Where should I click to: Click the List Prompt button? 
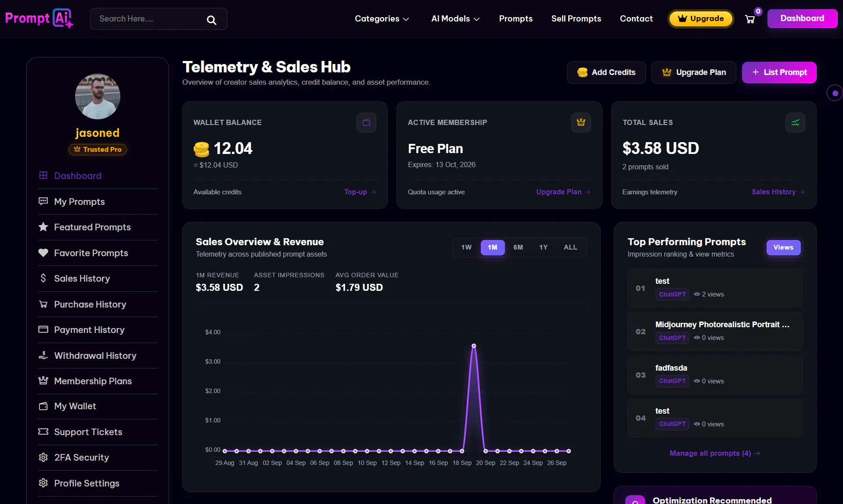[779, 72]
